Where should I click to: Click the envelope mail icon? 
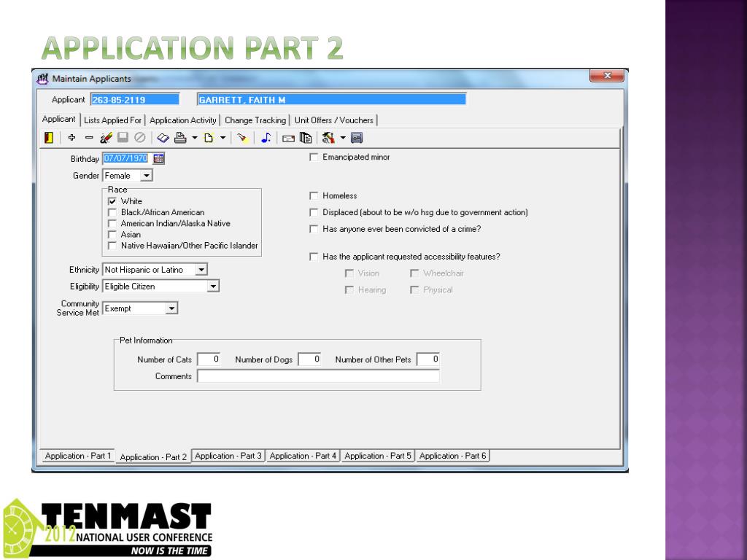click(288, 139)
